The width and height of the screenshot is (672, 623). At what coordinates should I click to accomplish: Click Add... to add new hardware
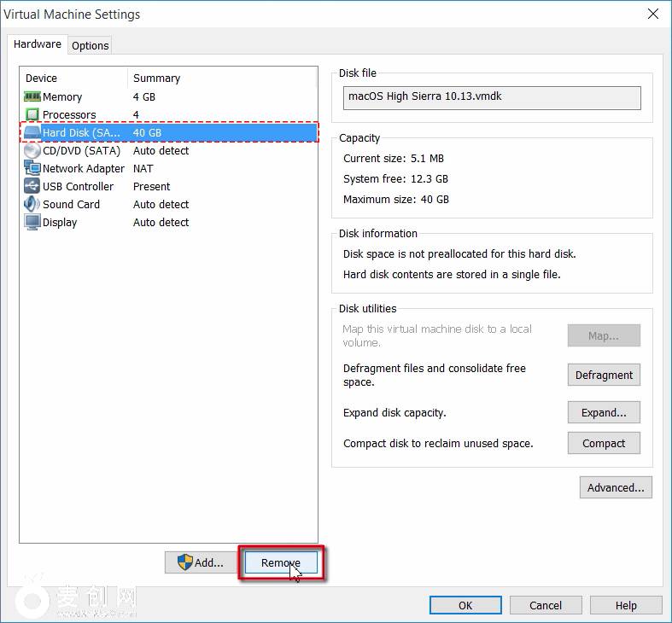tap(201, 562)
